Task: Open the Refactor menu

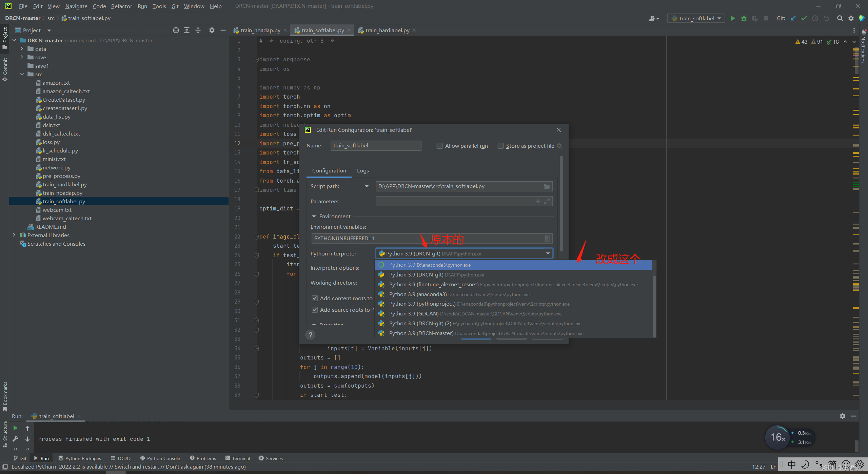Action: click(x=121, y=6)
